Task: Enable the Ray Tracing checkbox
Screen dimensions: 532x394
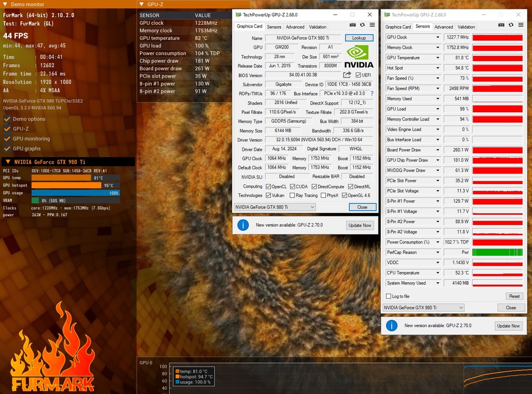Action: pyautogui.click(x=292, y=195)
